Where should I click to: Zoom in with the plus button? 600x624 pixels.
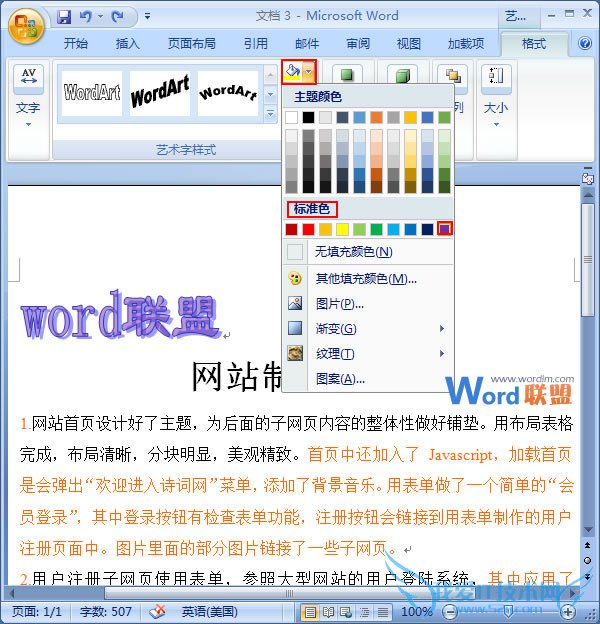coord(568,612)
